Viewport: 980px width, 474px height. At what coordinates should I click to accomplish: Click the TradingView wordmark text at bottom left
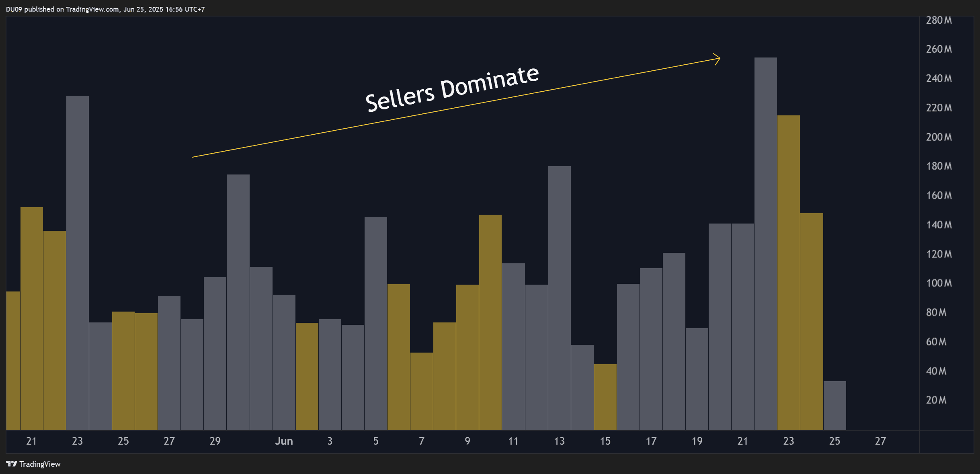tap(40, 464)
